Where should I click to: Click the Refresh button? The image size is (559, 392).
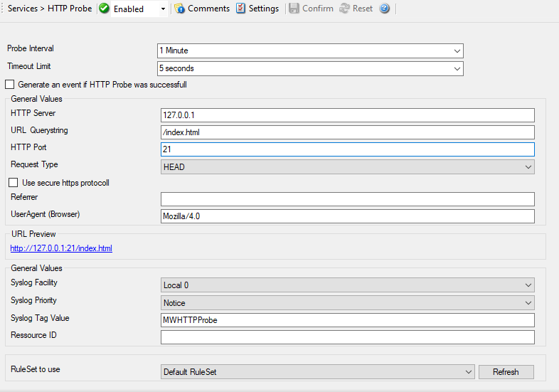(505, 372)
